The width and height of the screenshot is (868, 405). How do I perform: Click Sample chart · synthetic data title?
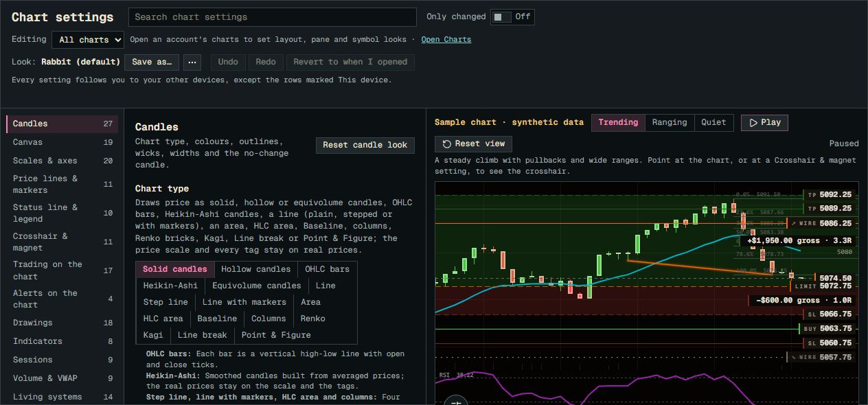(509, 122)
